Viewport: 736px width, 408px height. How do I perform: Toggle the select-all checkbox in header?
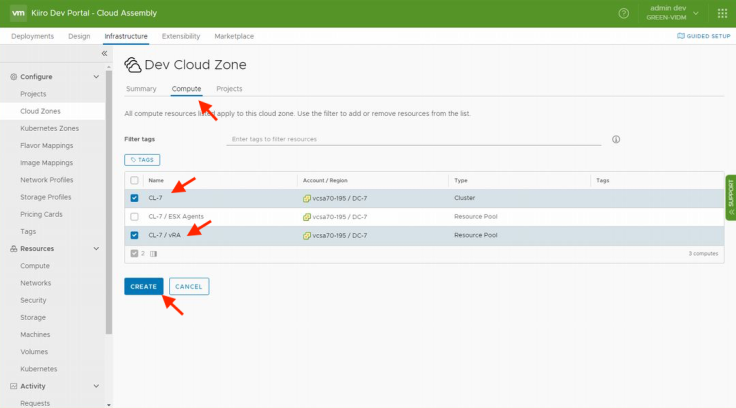tap(134, 180)
